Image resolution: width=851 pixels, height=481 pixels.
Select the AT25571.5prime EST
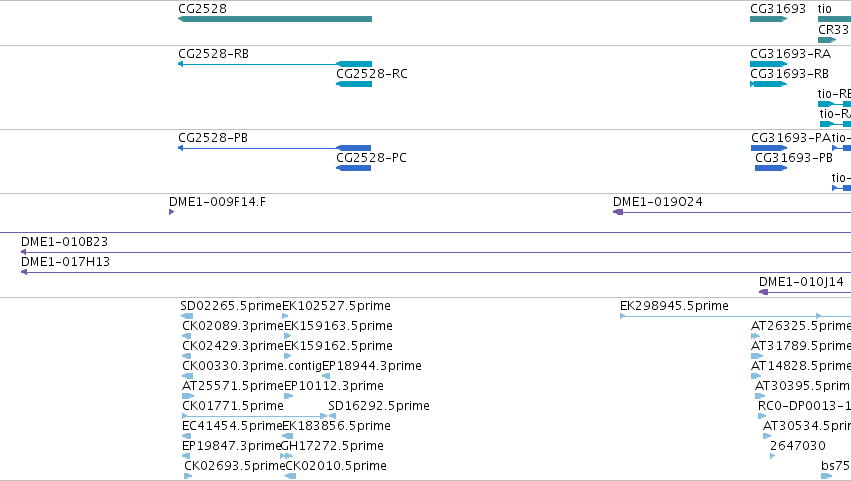pyautogui.click(x=188, y=396)
